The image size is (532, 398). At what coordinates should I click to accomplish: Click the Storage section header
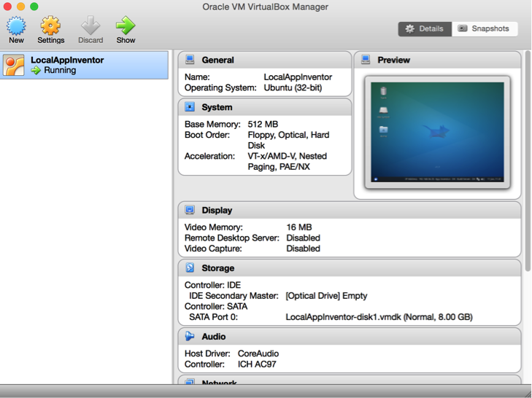[x=350, y=268]
